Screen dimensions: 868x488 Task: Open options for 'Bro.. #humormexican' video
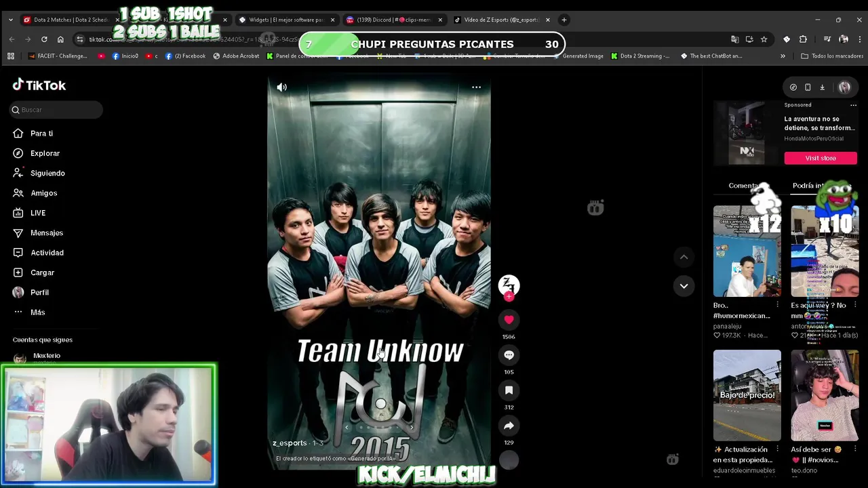pyautogui.click(x=777, y=305)
